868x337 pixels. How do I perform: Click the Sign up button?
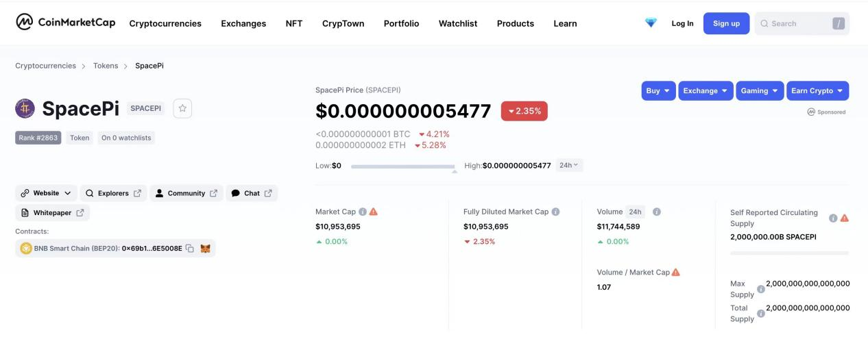(726, 23)
